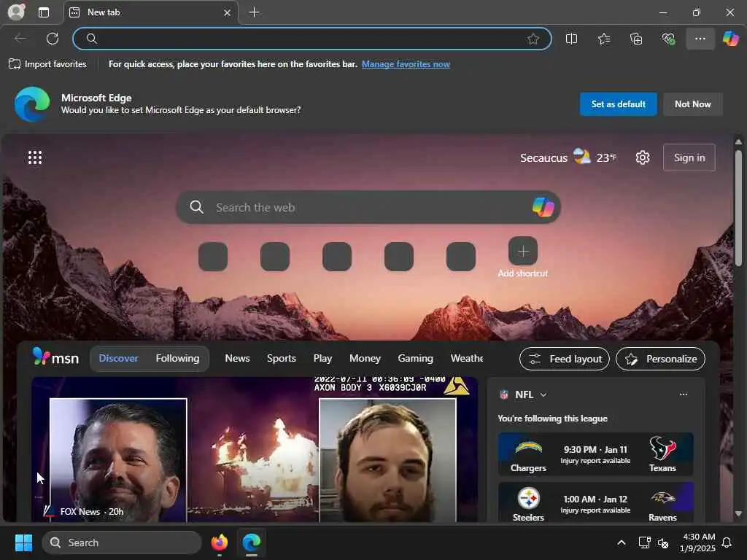
Task: Open Windows Start menu
Action: tap(23, 542)
